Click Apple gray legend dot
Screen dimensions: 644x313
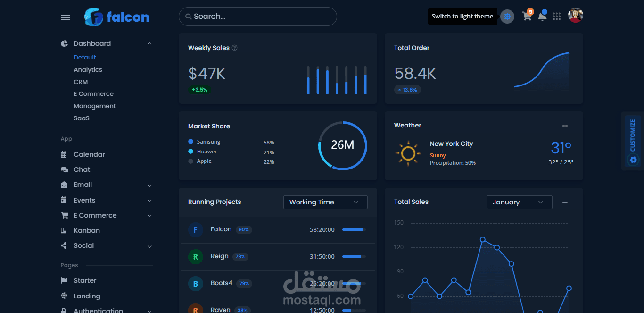tap(191, 161)
